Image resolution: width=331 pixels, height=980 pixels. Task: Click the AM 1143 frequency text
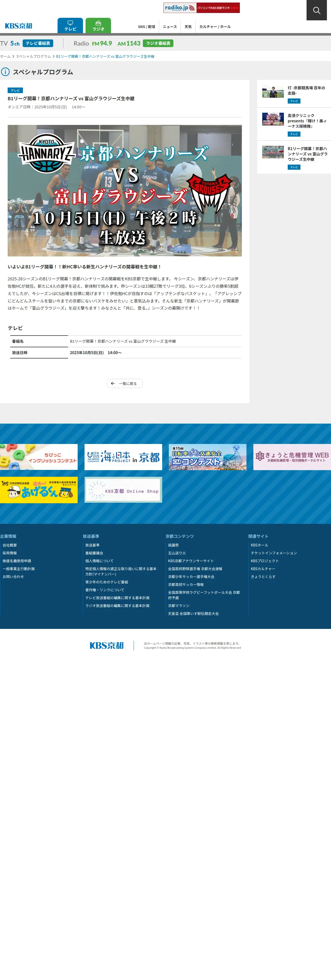point(129,43)
